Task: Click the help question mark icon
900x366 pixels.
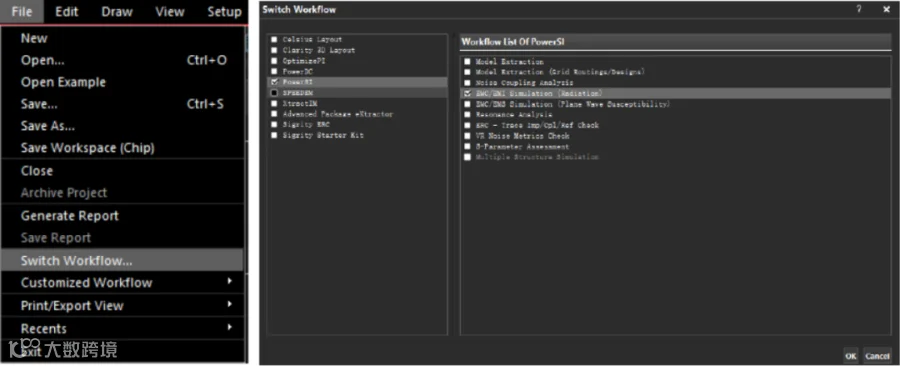Action: pos(859,9)
